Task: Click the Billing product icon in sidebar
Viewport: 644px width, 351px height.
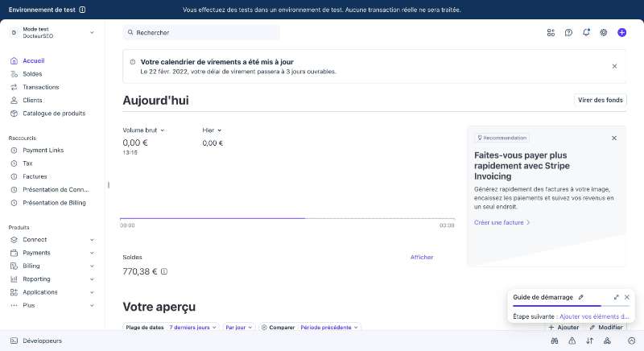Action: point(14,266)
